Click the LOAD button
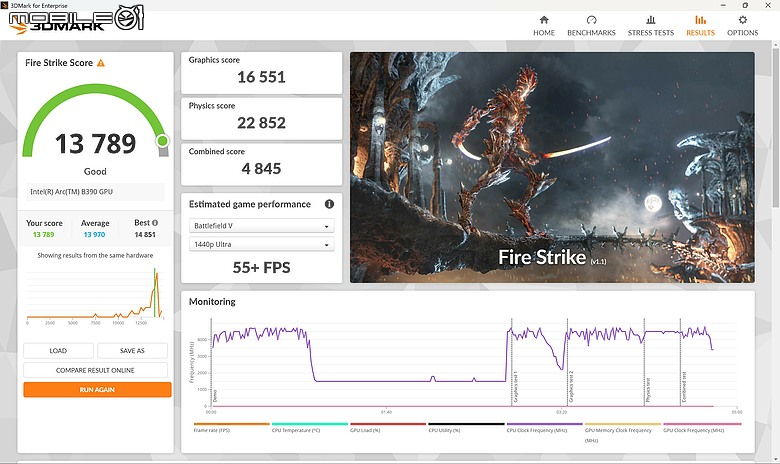This screenshot has height=464, width=780. click(58, 351)
